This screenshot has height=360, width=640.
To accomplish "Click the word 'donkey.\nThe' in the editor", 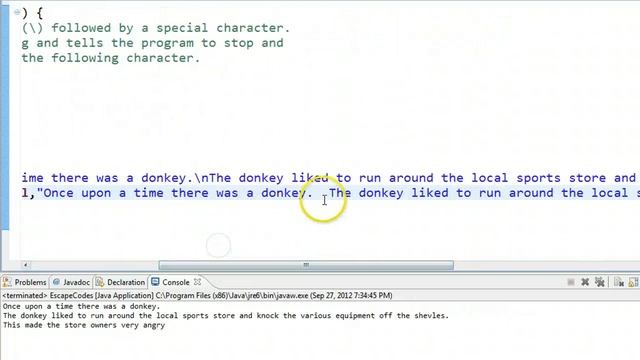I will point(186,178).
